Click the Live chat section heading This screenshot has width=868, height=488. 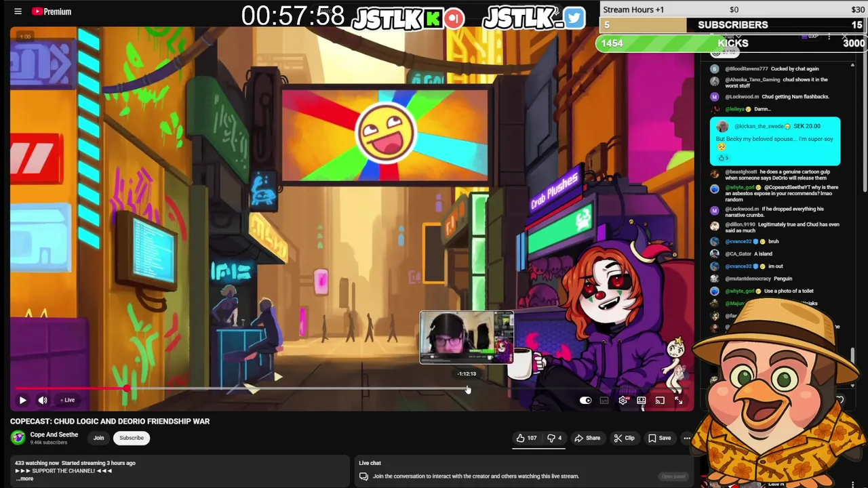pyautogui.click(x=370, y=463)
